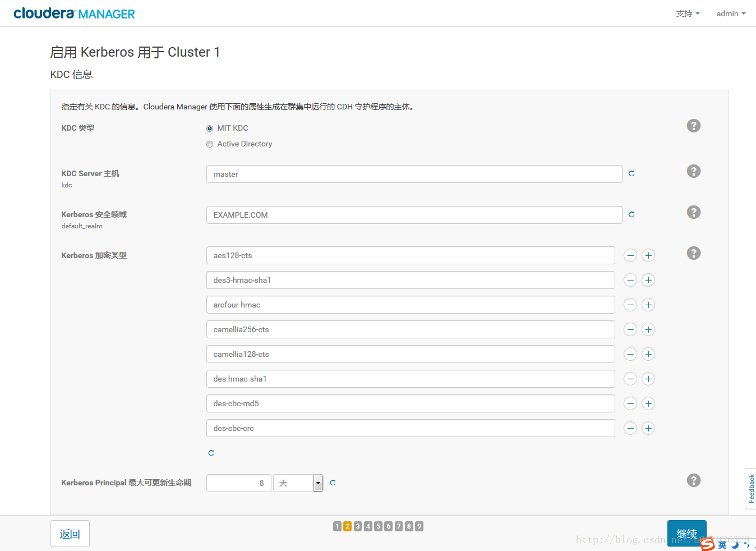Go to wizard step 9
Image resolution: width=756 pixels, height=551 pixels.
click(419, 526)
